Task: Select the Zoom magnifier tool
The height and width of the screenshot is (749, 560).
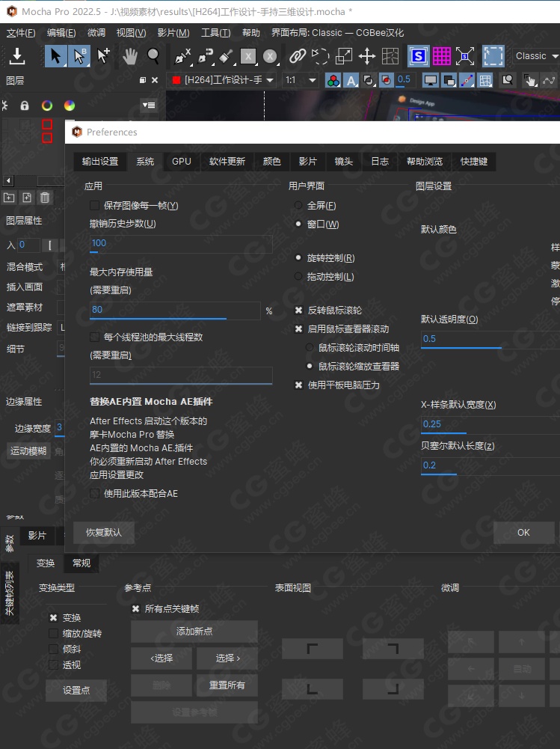Action: point(153,56)
